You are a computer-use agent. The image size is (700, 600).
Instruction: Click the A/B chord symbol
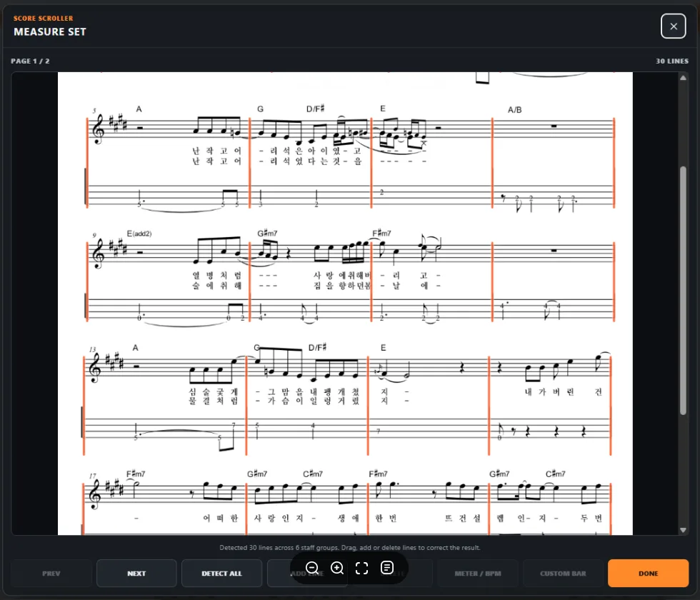[x=515, y=110]
